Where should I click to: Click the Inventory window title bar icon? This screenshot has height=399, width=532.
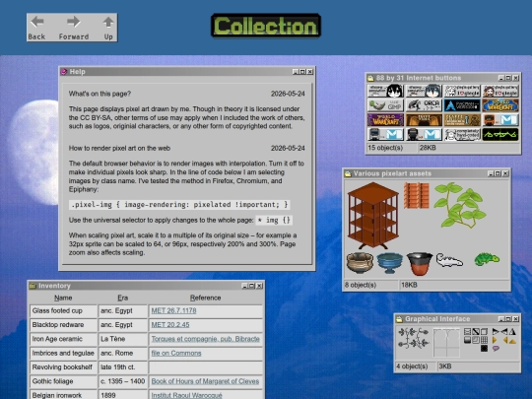33,286
